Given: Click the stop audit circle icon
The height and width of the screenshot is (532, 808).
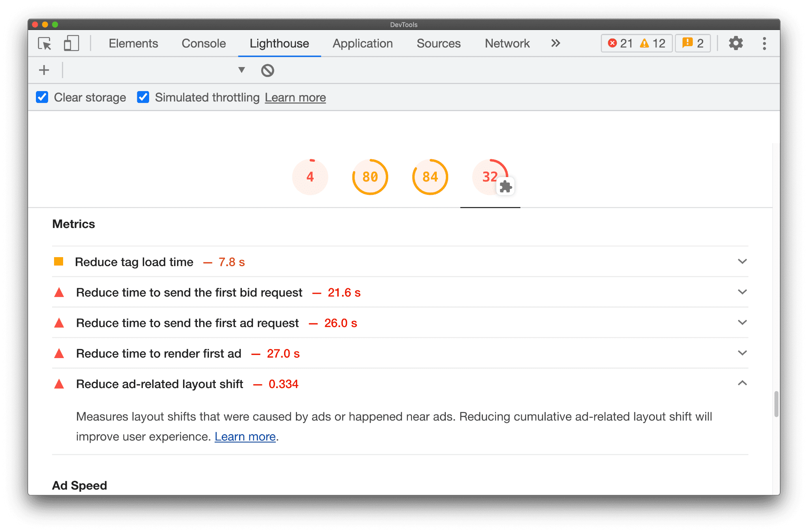Looking at the screenshot, I should coord(267,70).
